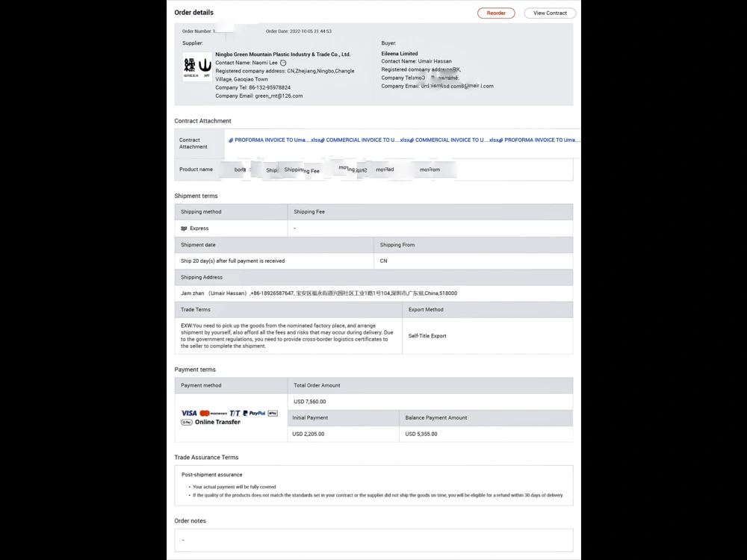Click the Shipping Address column header
Screen dimensions: 747x560
point(201,277)
